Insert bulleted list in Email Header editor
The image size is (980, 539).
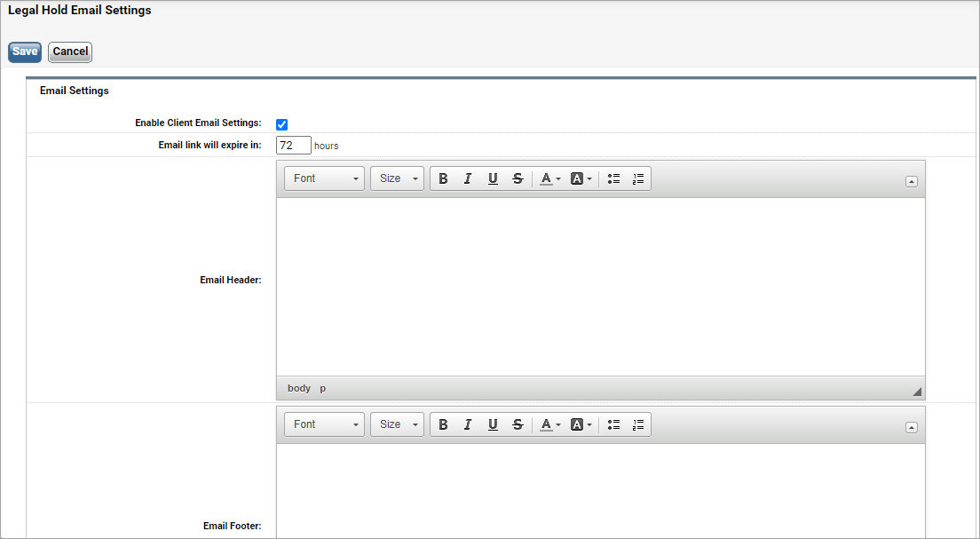point(613,178)
